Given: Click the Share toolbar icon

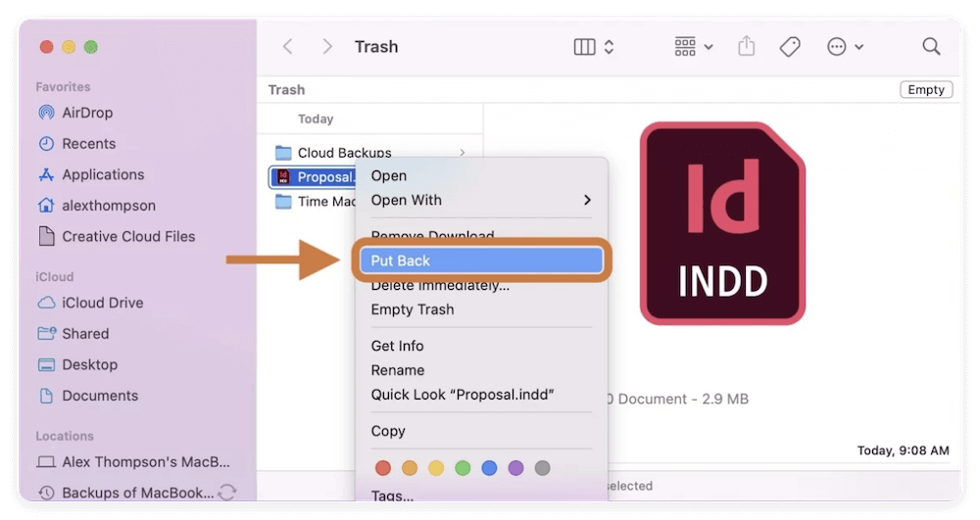Looking at the screenshot, I should (746, 46).
